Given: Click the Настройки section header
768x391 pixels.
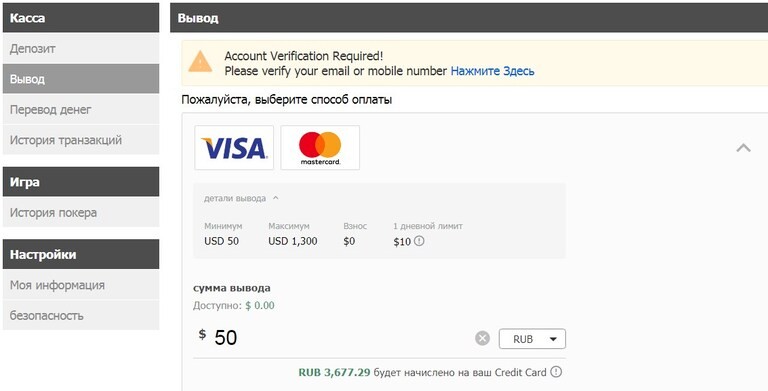Looking at the screenshot, I should (81, 254).
